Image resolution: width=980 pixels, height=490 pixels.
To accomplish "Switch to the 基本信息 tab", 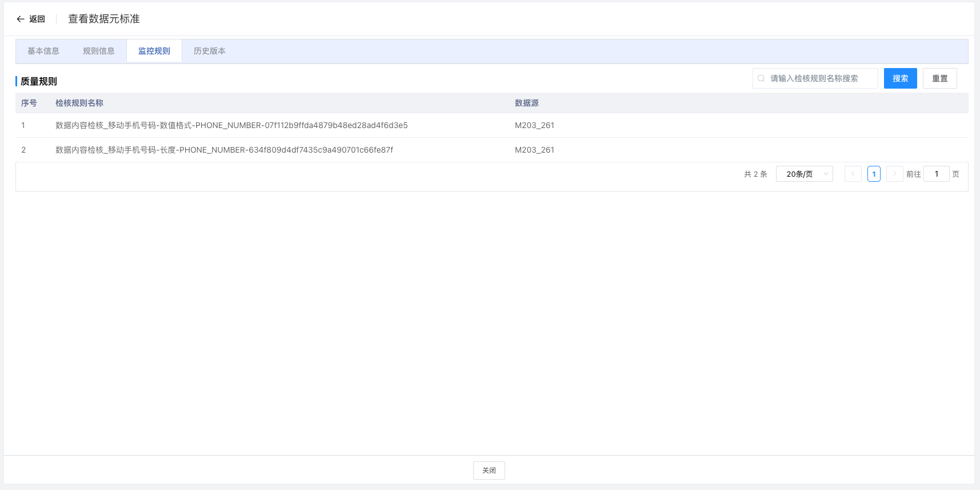I will coord(43,51).
